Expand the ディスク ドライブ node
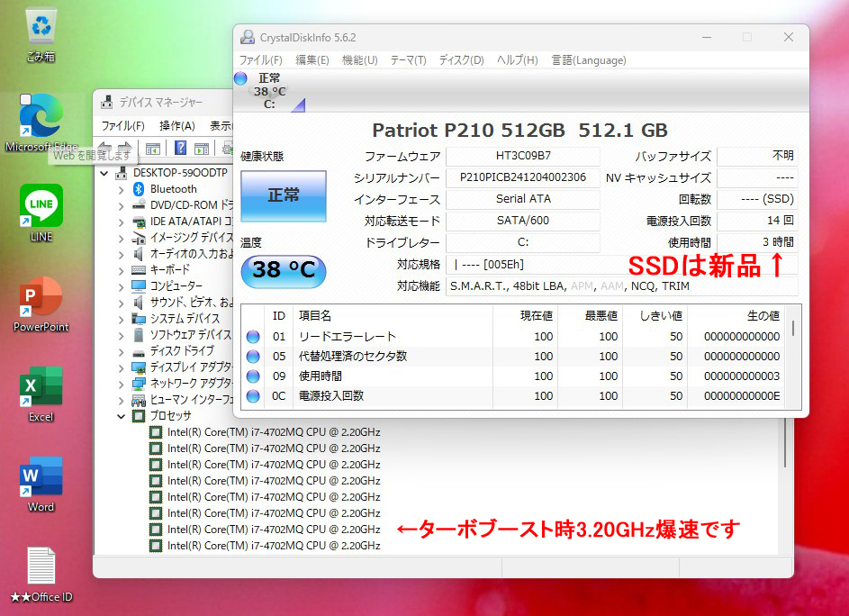Viewport: 849px width, 616px height. click(x=122, y=351)
